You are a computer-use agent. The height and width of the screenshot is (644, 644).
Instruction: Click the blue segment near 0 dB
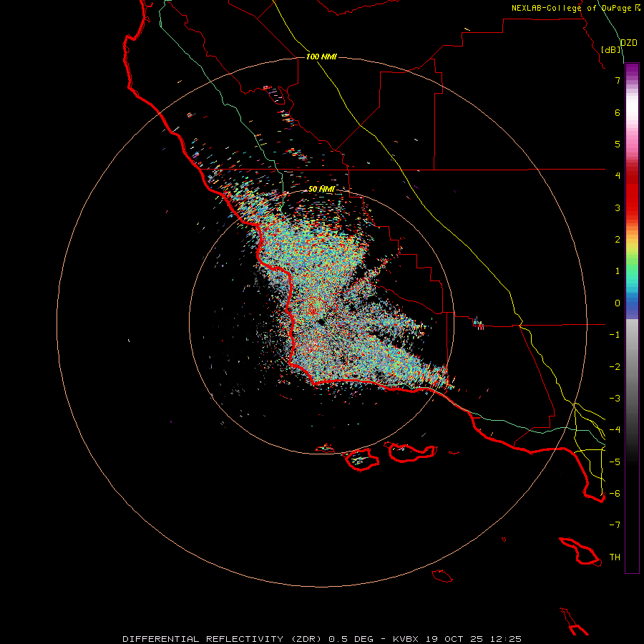coord(632,303)
